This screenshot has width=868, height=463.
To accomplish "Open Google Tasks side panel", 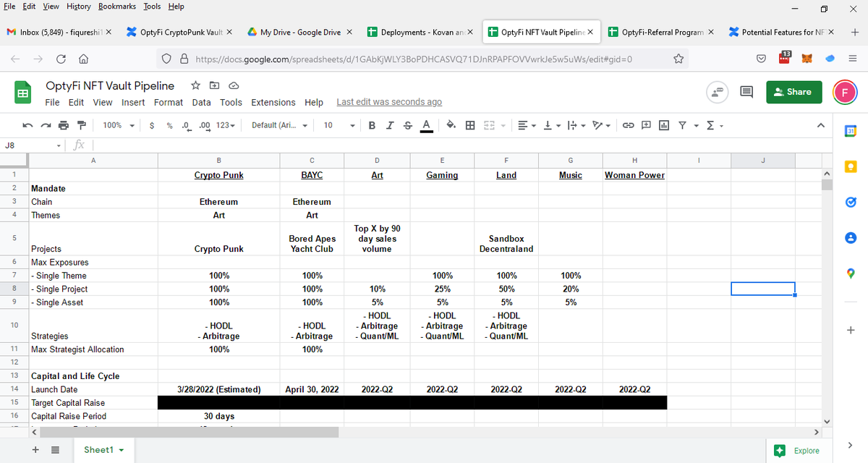I will (851, 203).
